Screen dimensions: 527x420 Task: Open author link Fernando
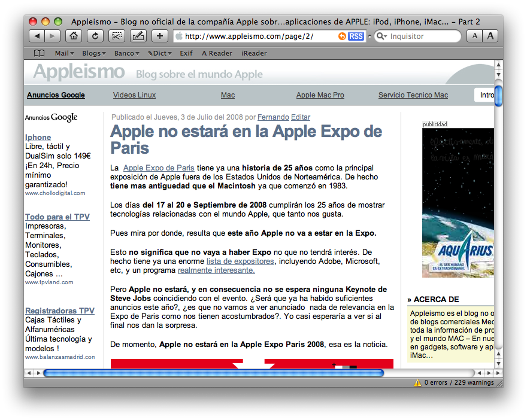(273, 117)
